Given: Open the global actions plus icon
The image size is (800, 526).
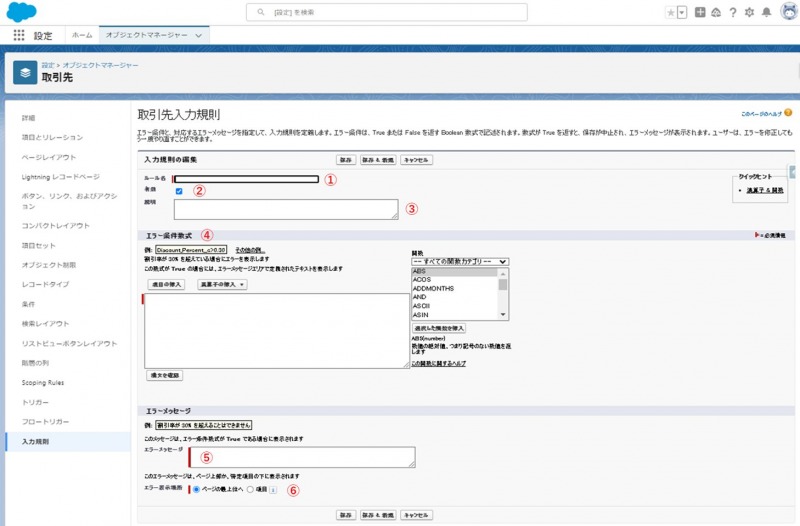Looking at the screenshot, I should [x=700, y=12].
